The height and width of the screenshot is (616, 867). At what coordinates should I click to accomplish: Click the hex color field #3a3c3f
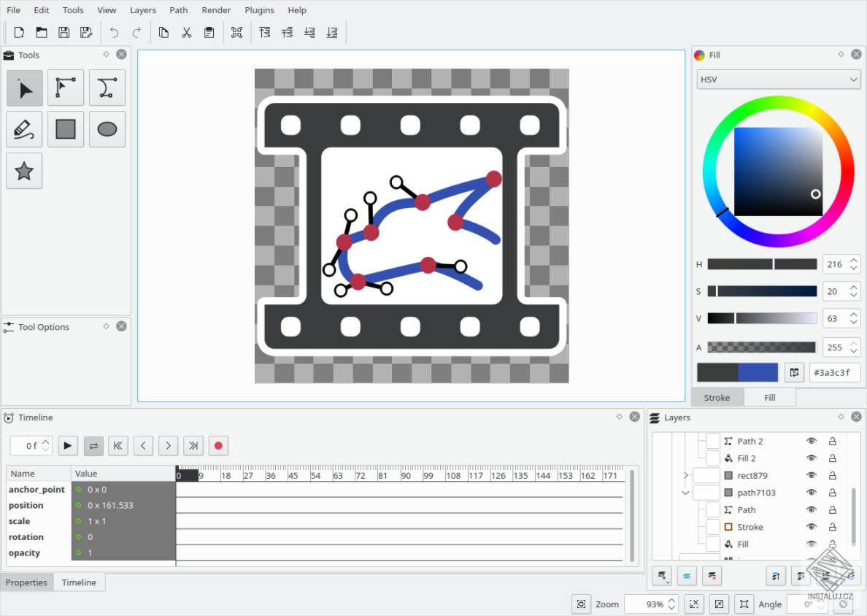pyautogui.click(x=834, y=372)
